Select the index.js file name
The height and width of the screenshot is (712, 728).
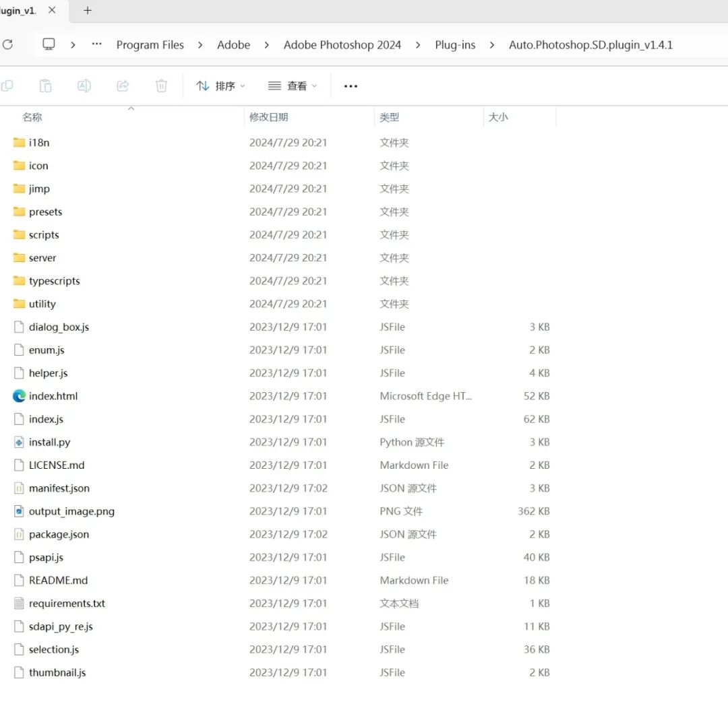point(46,419)
